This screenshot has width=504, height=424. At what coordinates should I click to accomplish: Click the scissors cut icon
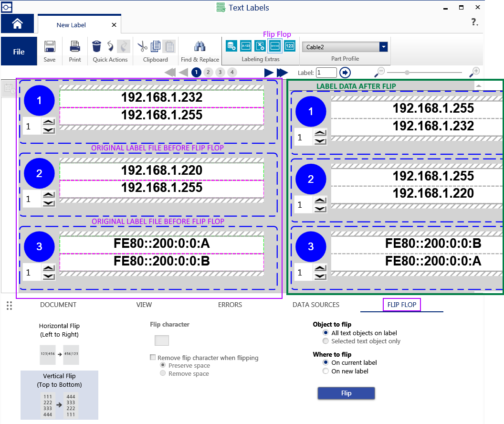click(142, 46)
